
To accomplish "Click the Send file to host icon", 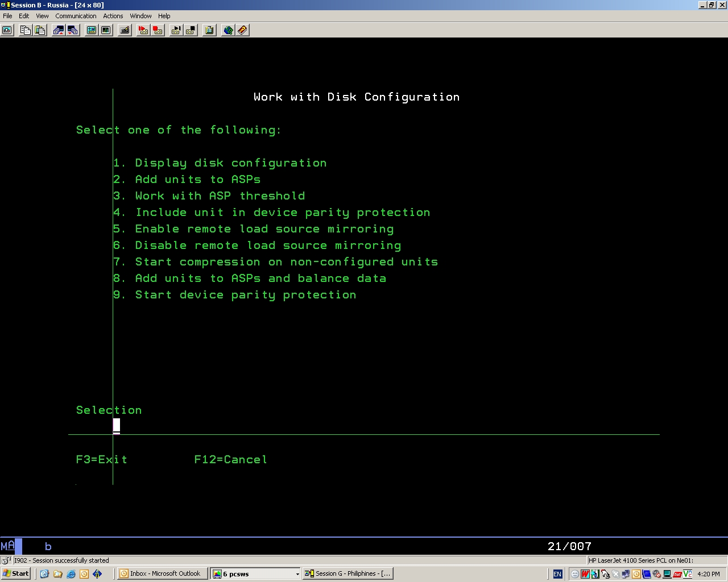I will (58, 30).
